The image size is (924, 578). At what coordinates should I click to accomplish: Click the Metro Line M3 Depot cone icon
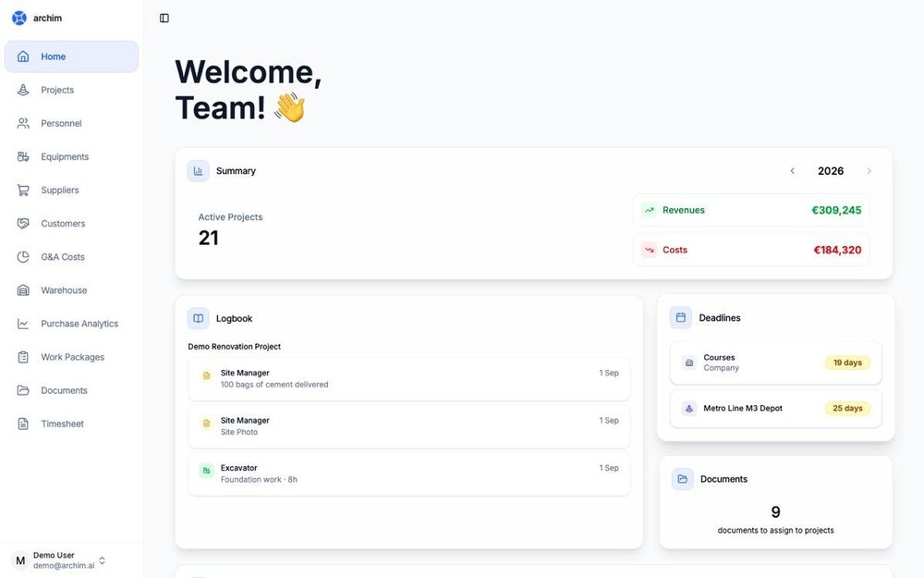[x=689, y=408]
